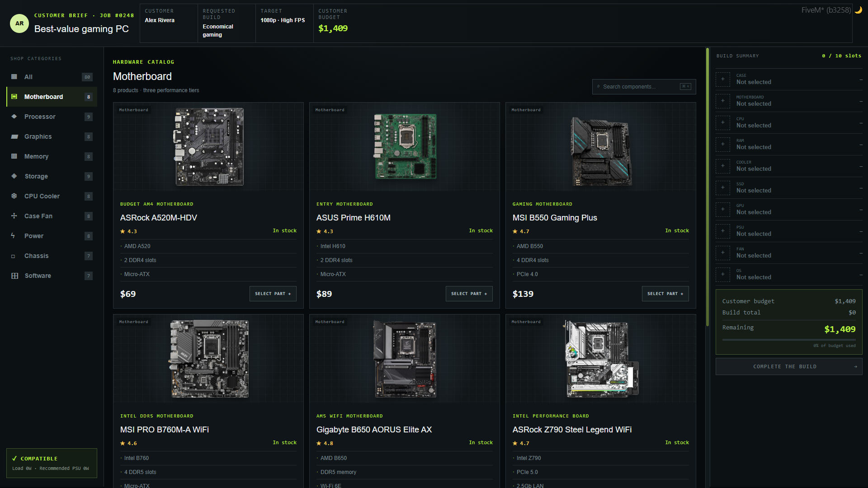Click the Remaining budget amount

pos(840,329)
